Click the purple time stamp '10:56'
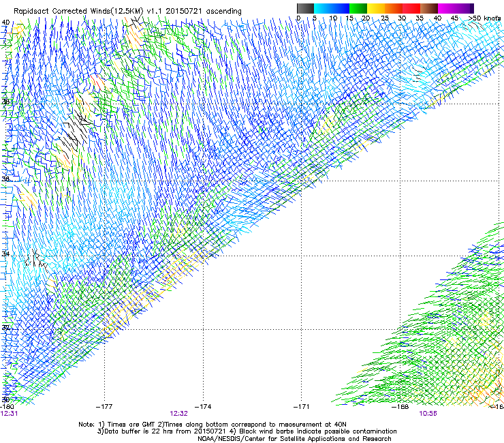This screenshot has width=504, height=443. [x=428, y=414]
